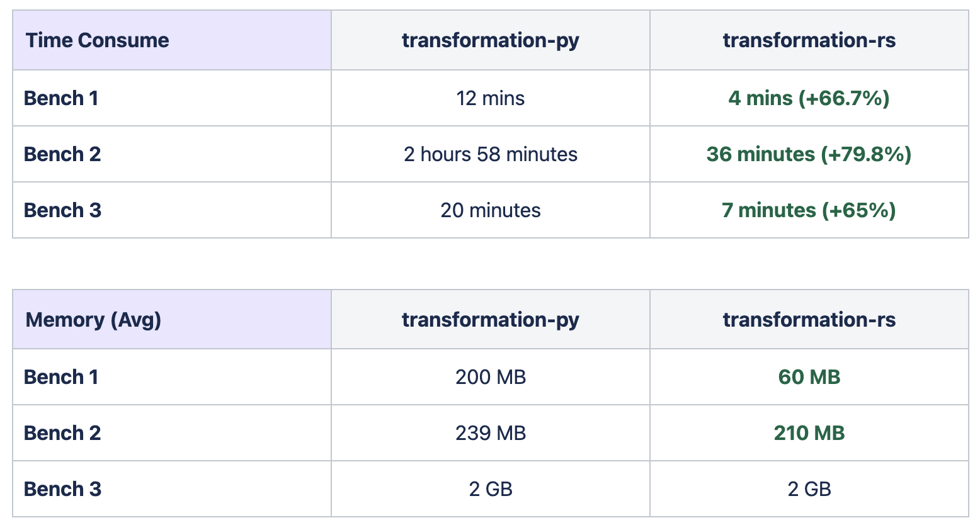This screenshot has height=530, width=980.
Task: Click the Memory (Avg) header cell
Action: 93,320
